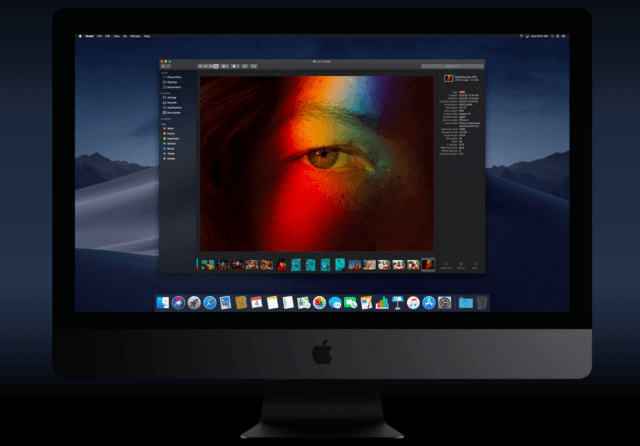Open iCloud Drive in the Finder sidebar
Screen dimensions: 640x446
(x=172, y=76)
